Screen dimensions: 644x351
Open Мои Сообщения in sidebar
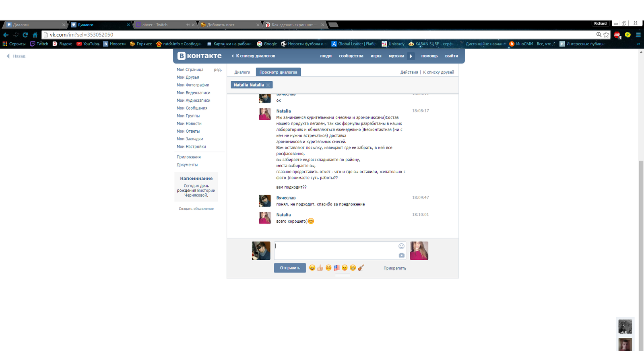[192, 108]
